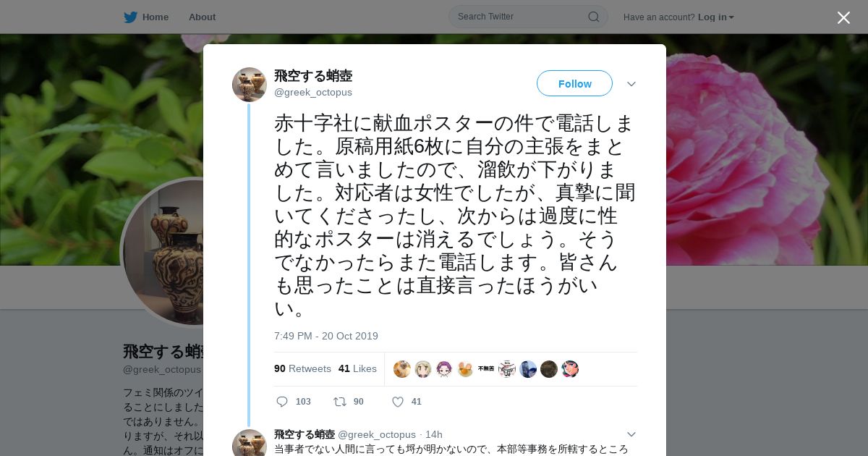Open the 90 Retweets list link
Viewport: 868px width, 456px height.
[x=302, y=368]
